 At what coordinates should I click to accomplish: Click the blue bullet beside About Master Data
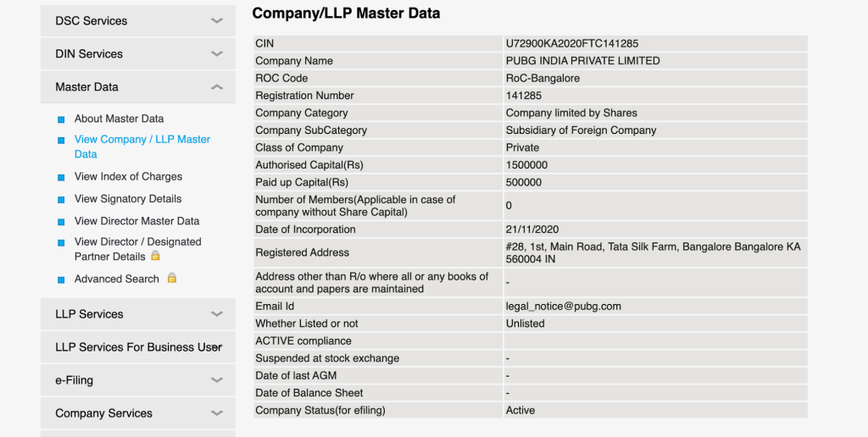[61, 119]
